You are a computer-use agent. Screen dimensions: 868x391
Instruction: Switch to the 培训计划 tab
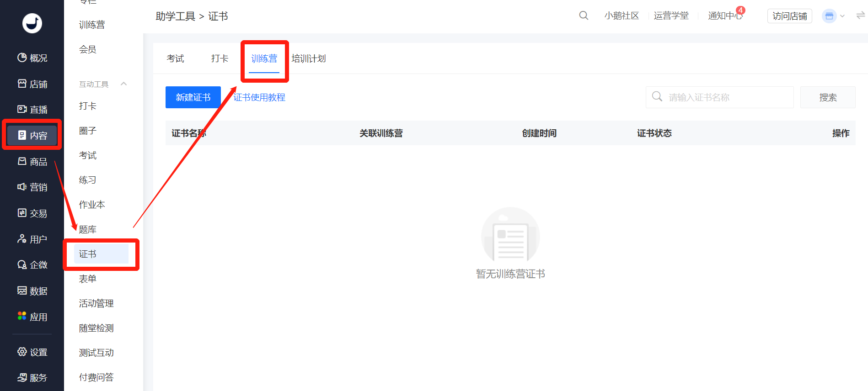309,59
